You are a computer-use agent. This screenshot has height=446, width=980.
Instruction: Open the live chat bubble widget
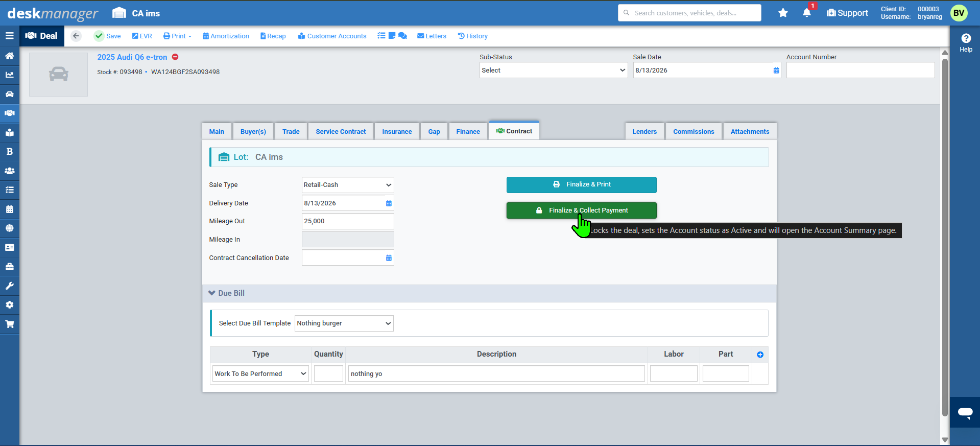click(x=965, y=412)
